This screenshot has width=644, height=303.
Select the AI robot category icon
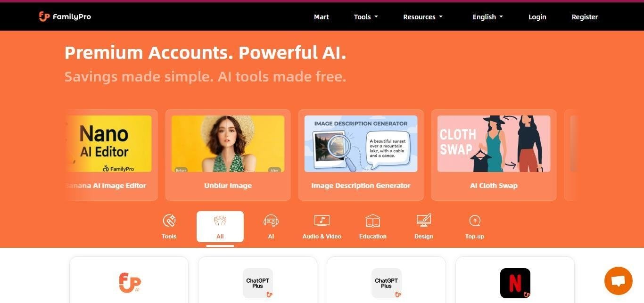pyautogui.click(x=271, y=221)
